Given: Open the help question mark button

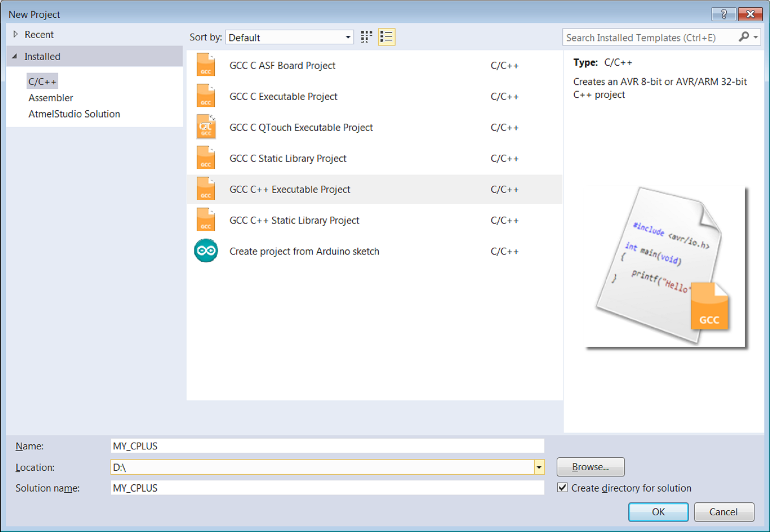Looking at the screenshot, I should point(724,14).
